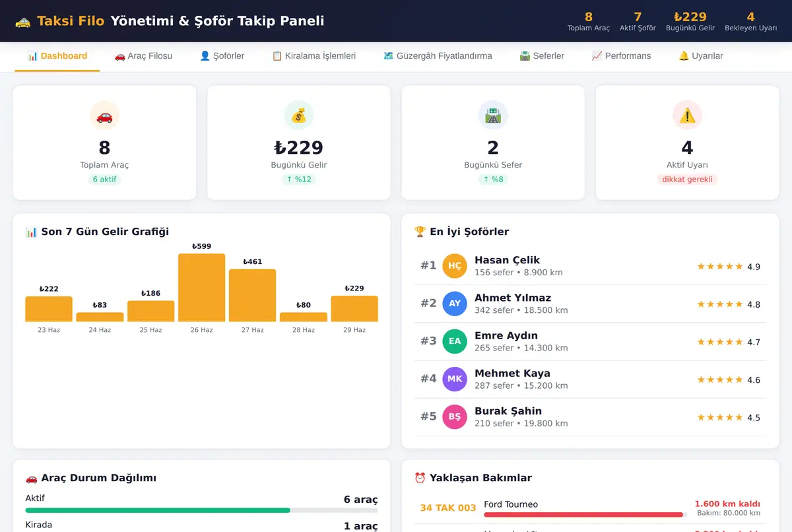The width and height of the screenshot is (792, 532).
Task: Click the Ahmet Yılmaz driver name
Action: [513, 298]
